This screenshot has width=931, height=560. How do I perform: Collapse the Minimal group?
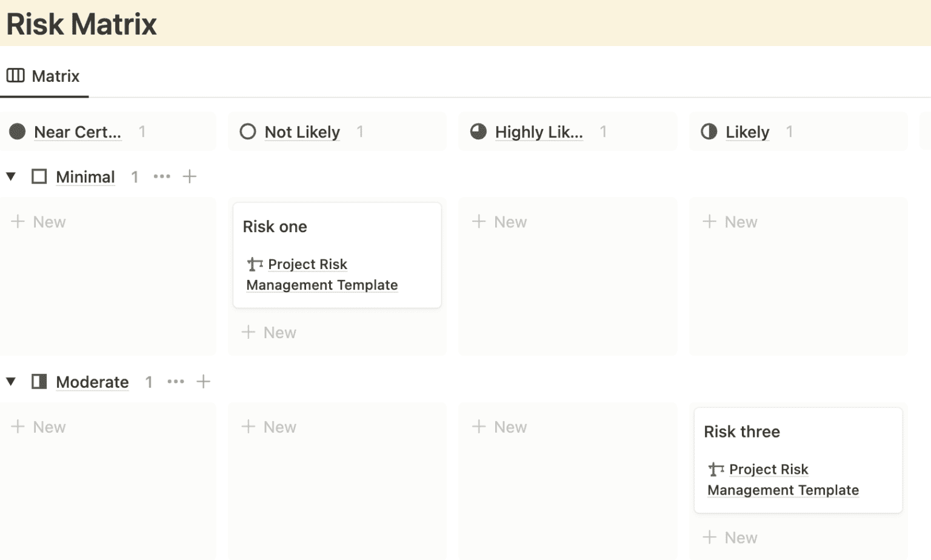(10, 176)
